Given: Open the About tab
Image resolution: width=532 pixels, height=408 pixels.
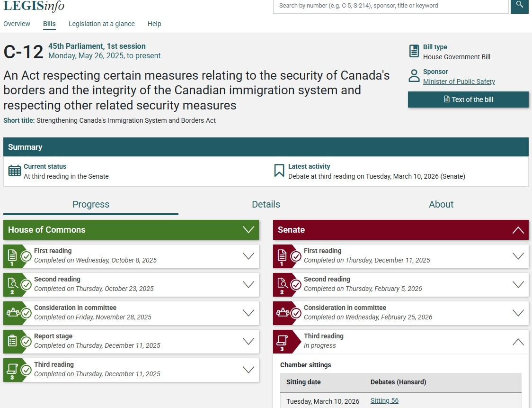Looking at the screenshot, I should 441,204.
